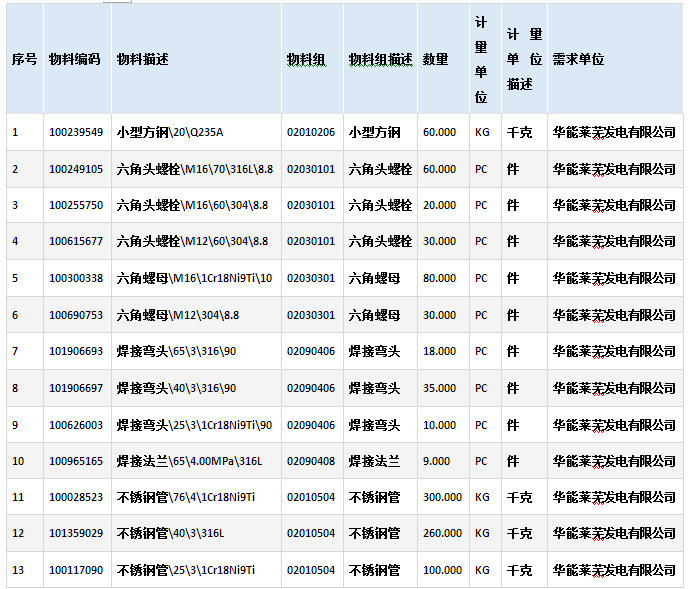The image size is (691, 589).
Task: Click description 六角头螺栓\M12\60\304\8.8
Action: [192, 241]
